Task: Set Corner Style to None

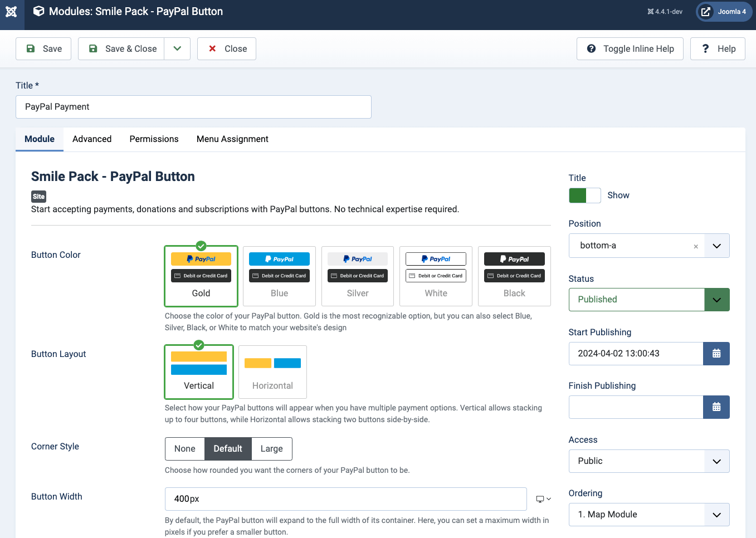Action: 185,449
